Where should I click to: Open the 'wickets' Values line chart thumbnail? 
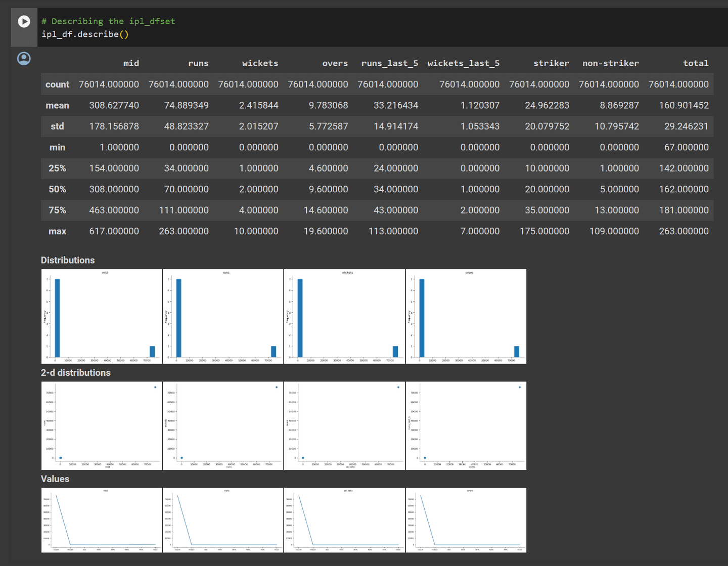[345, 520]
